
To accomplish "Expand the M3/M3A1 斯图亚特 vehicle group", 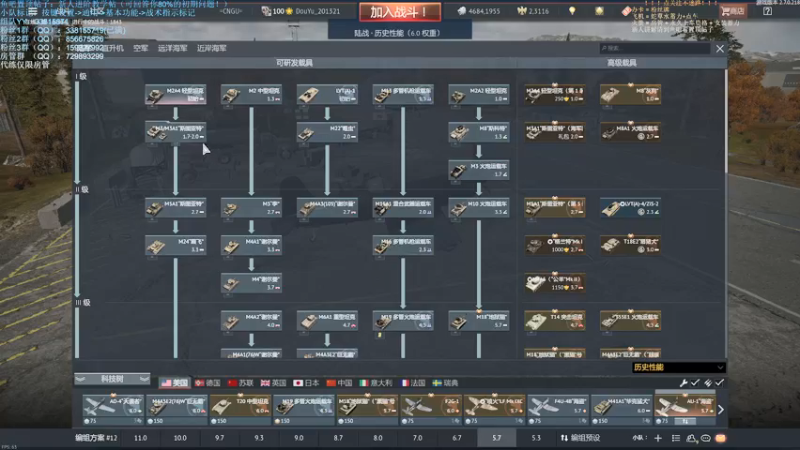I will pos(176,132).
